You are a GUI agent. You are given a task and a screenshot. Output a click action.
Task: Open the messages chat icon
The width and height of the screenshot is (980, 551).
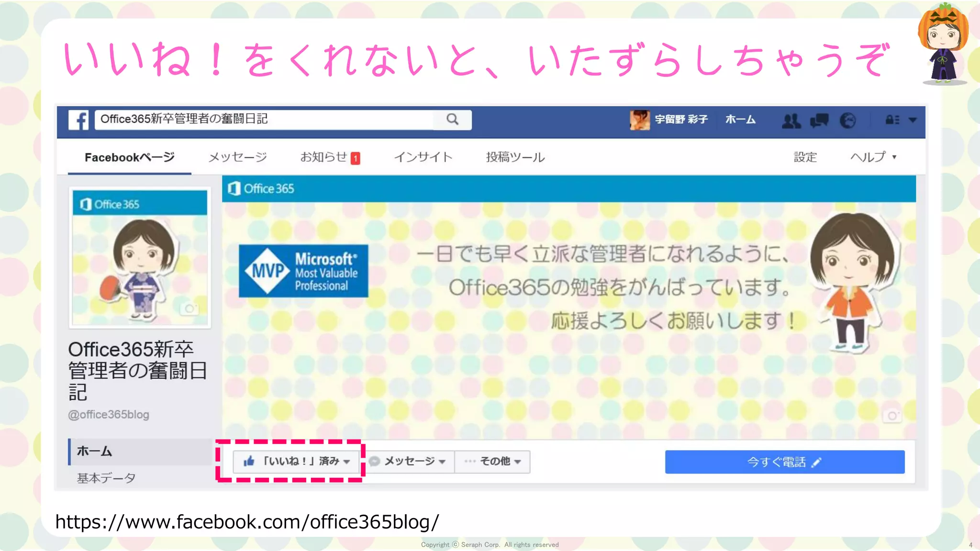[819, 121]
